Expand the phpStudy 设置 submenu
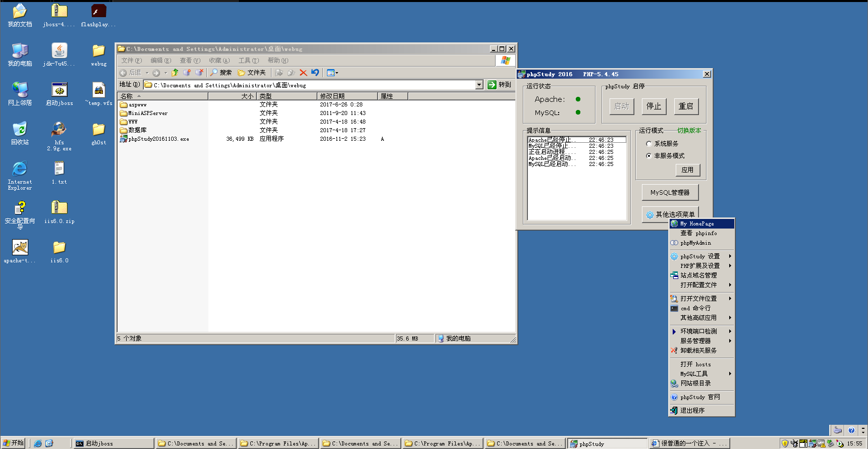 coord(702,256)
